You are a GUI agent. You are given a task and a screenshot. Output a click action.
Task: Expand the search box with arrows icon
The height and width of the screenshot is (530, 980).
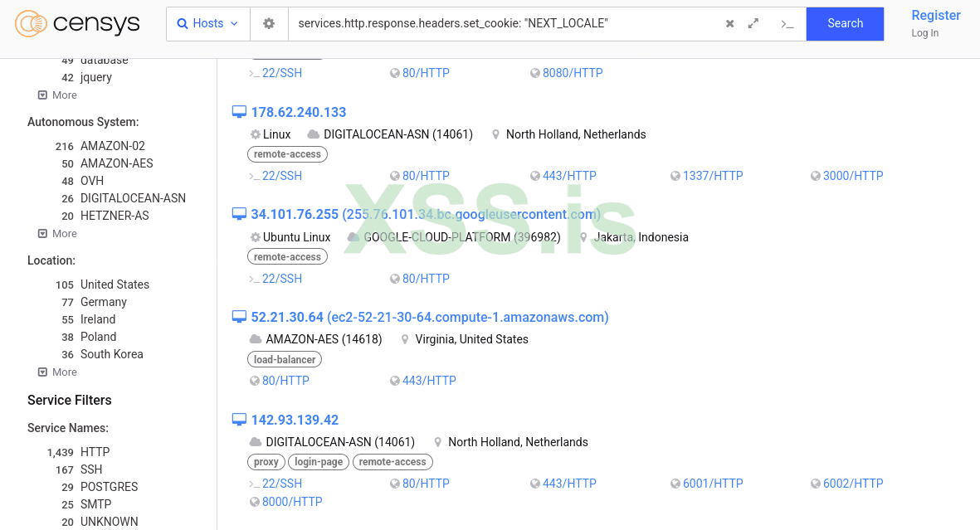click(753, 24)
